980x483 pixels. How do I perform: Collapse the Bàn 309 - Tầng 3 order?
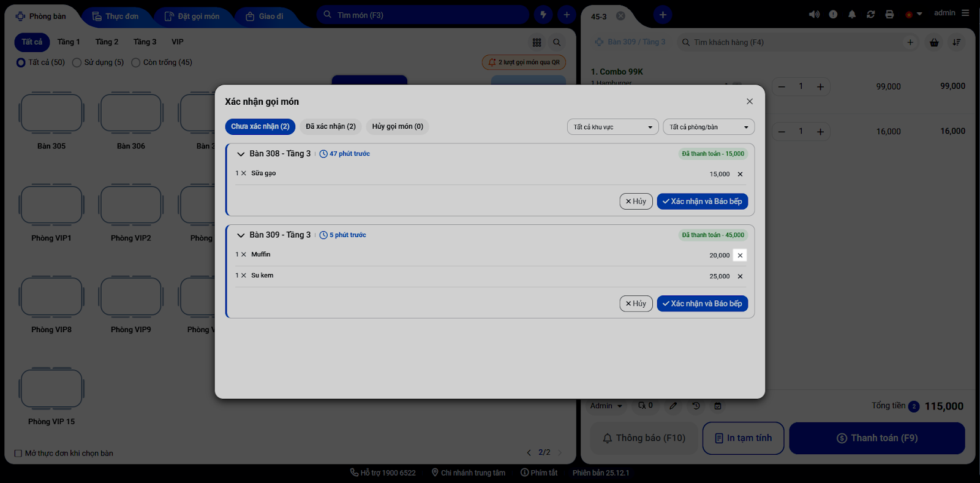(241, 235)
